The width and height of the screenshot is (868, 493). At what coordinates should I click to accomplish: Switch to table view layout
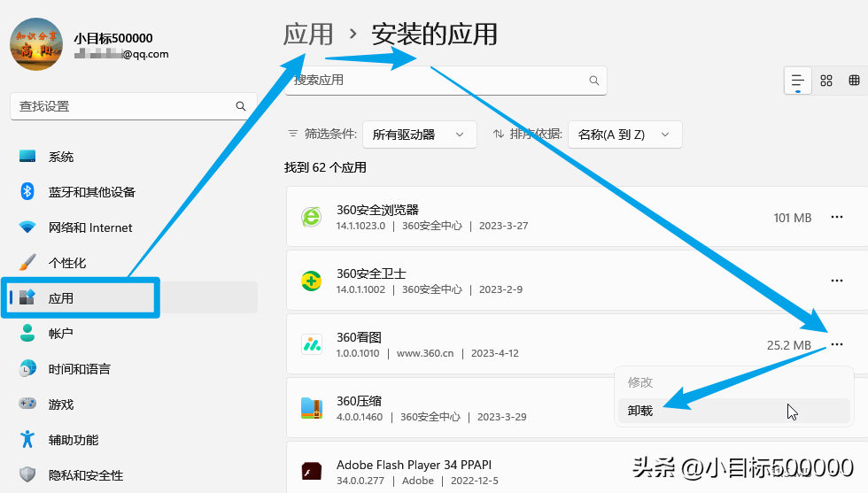[854, 81]
